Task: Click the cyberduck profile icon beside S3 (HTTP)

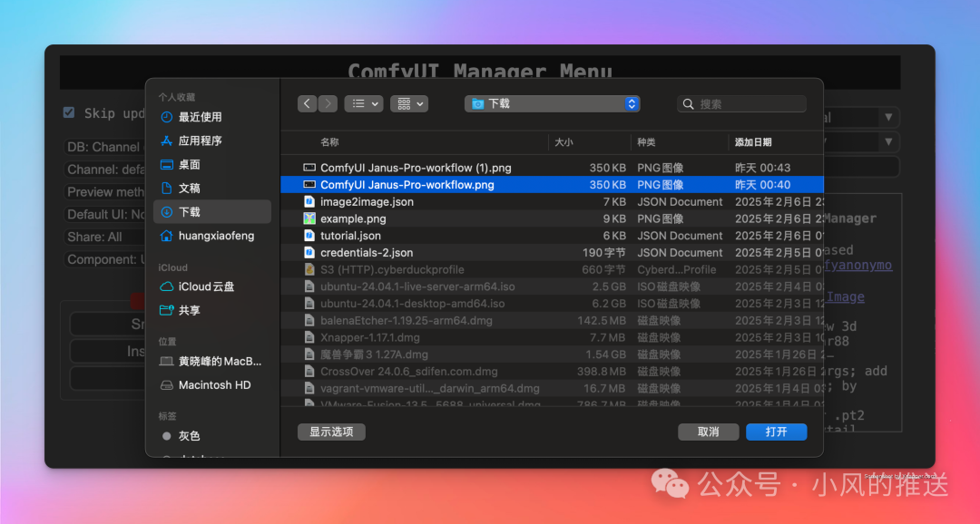Action: click(x=309, y=269)
